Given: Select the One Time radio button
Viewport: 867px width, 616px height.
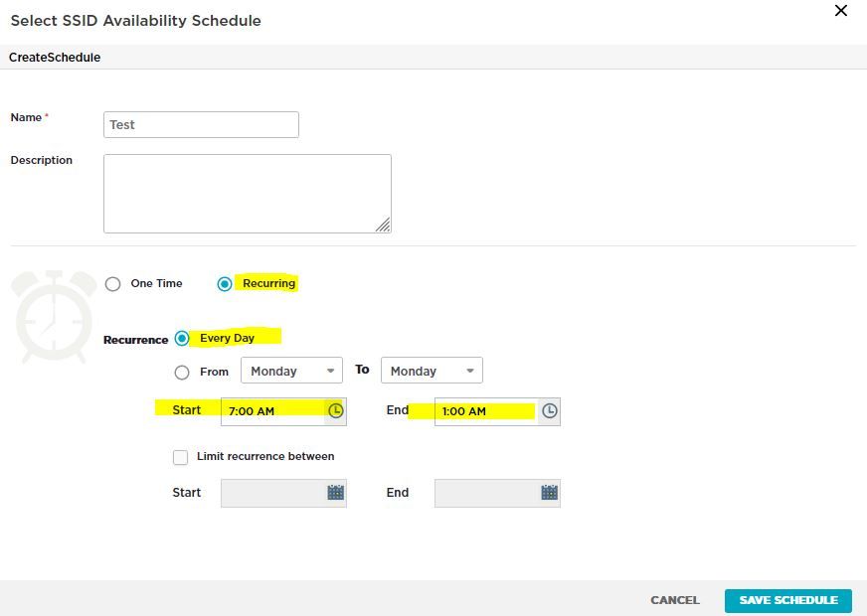Looking at the screenshot, I should pos(113,284).
